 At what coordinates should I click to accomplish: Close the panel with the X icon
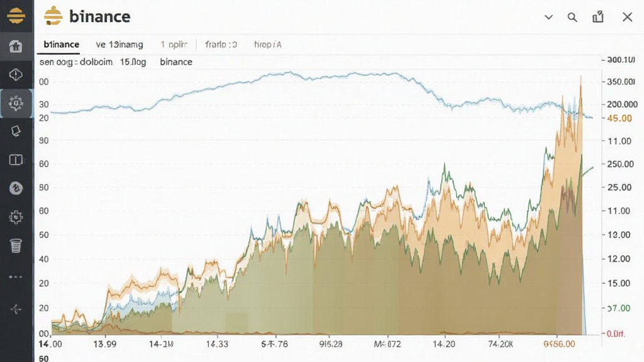[627, 17]
